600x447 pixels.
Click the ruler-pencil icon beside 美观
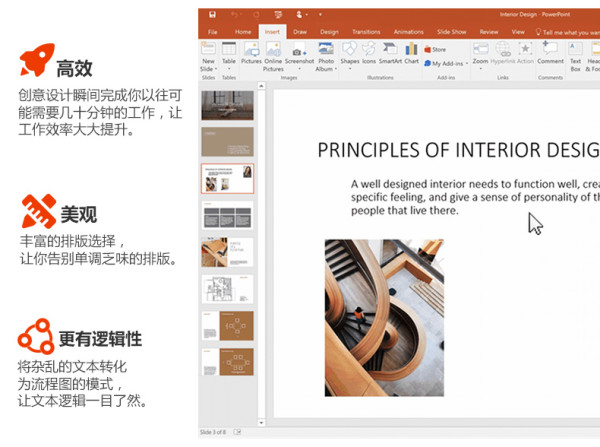click(x=39, y=211)
